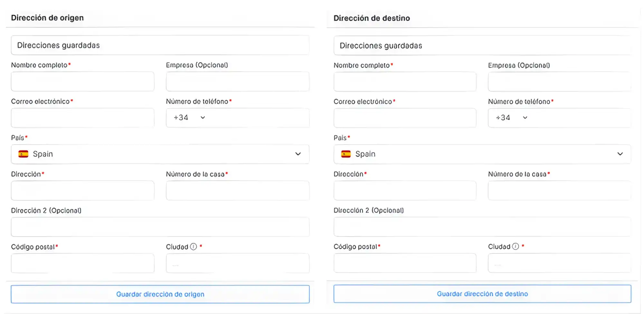Click the Código postal field in origin form
Image resolution: width=644 pixels, height=322 pixels.
click(x=82, y=263)
